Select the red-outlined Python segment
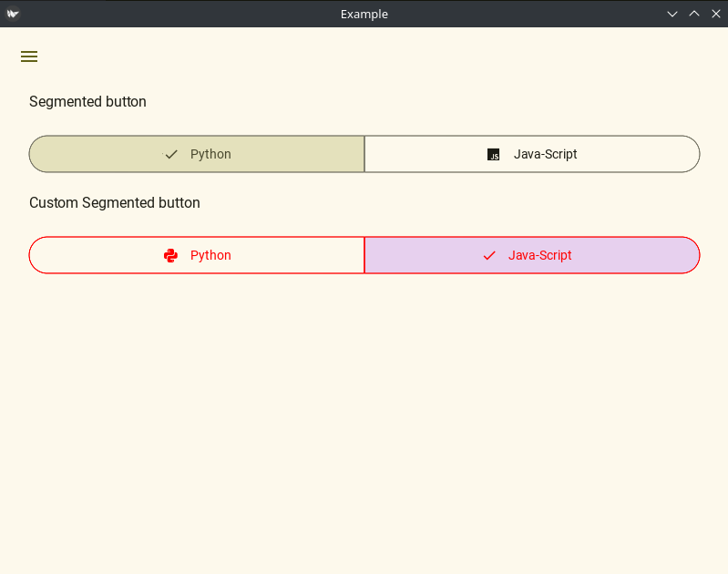The image size is (728, 574). (197, 255)
